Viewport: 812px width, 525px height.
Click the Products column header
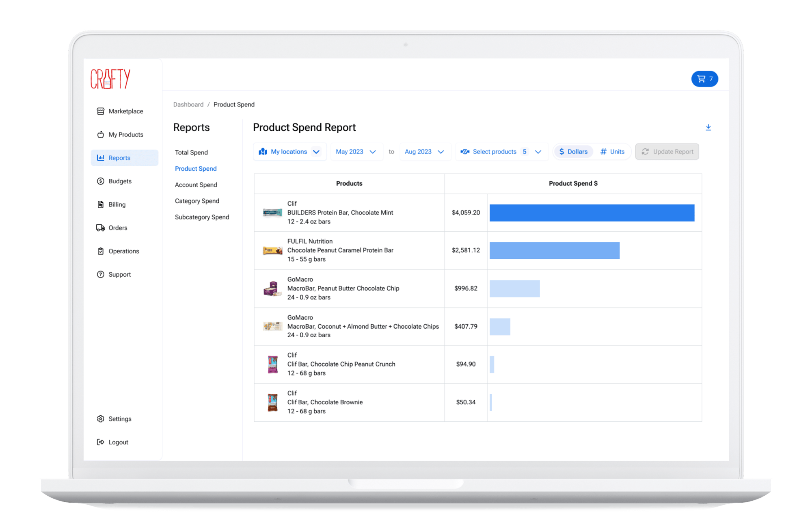349,183
